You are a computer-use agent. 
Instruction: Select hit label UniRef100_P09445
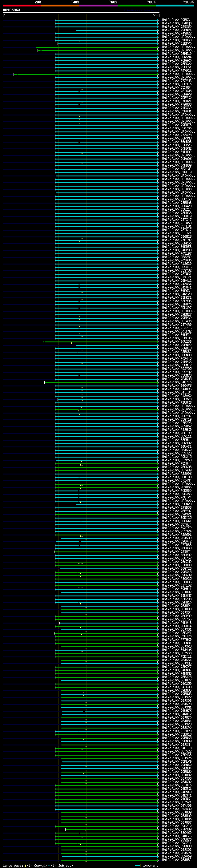177,358
